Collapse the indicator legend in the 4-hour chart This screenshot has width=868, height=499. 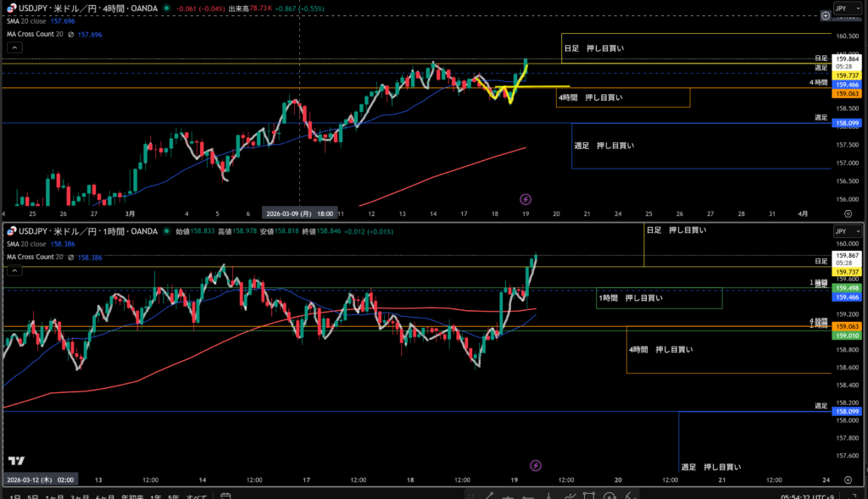pos(14,48)
